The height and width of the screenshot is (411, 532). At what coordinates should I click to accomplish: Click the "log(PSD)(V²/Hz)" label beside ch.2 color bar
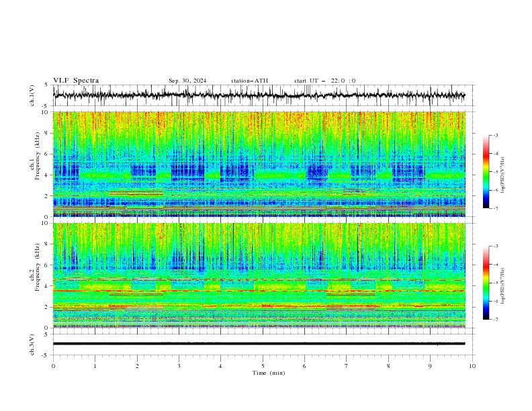(503, 286)
